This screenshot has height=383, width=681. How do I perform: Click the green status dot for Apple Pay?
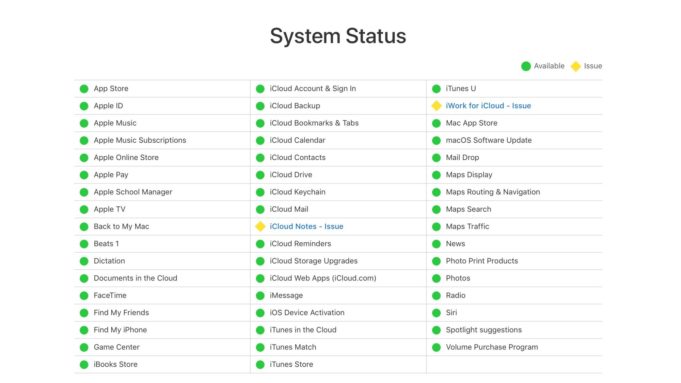click(84, 175)
